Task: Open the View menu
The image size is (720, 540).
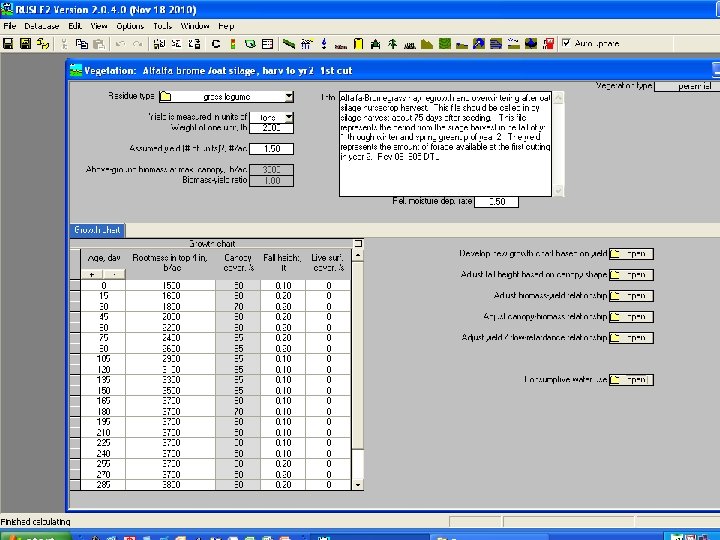Action: point(99,26)
